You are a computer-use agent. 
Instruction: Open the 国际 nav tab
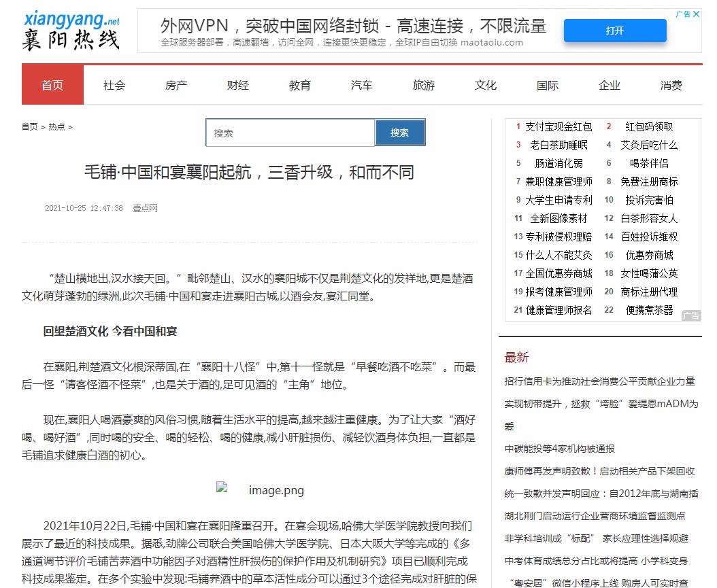pyautogui.click(x=548, y=85)
